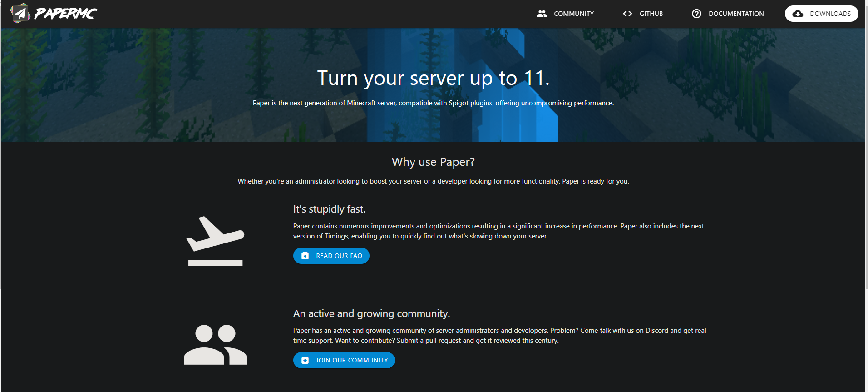Open the Documentation navigation link
Image resolution: width=868 pixels, height=392 pixels.
tap(736, 14)
